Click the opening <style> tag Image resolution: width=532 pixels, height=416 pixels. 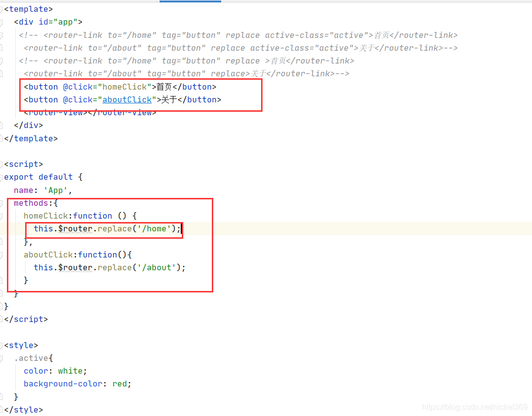(x=21, y=346)
